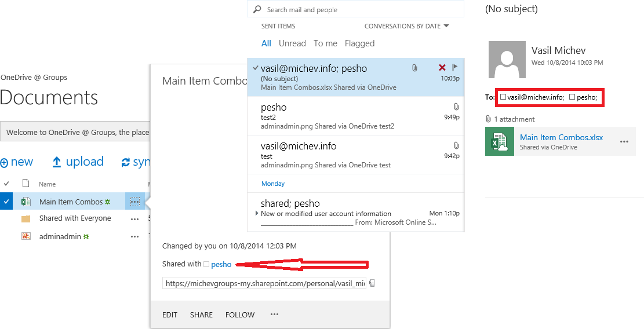This screenshot has height=329, width=644.
Task: Click the SENT ITEMS folder label
Action: pyautogui.click(x=278, y=26)
